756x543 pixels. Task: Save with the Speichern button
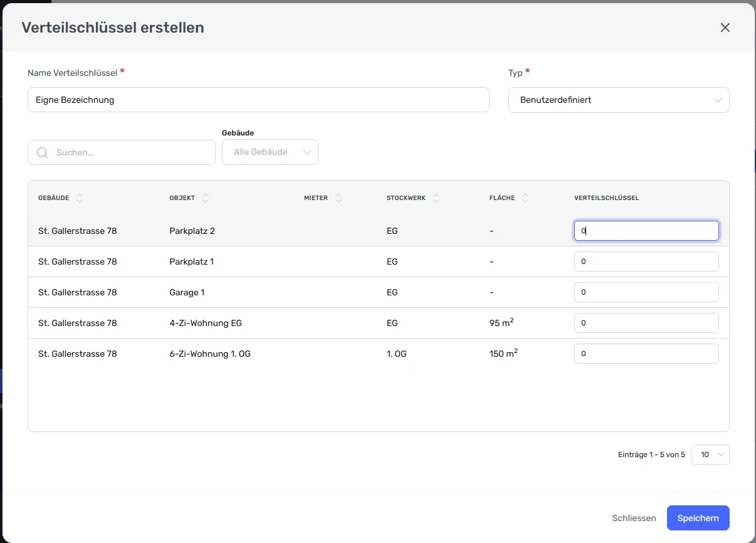698,518
